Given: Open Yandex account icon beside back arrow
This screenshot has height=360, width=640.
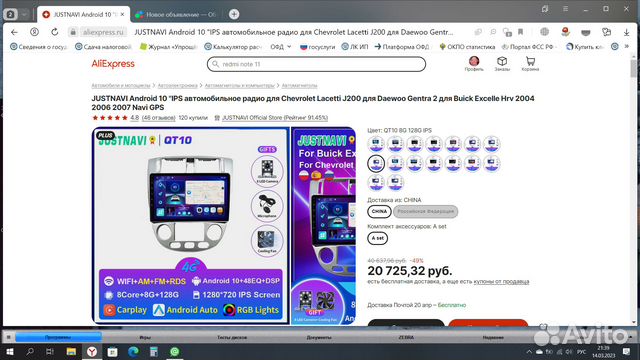Looking at the screenshot, I should pos(34,32).
